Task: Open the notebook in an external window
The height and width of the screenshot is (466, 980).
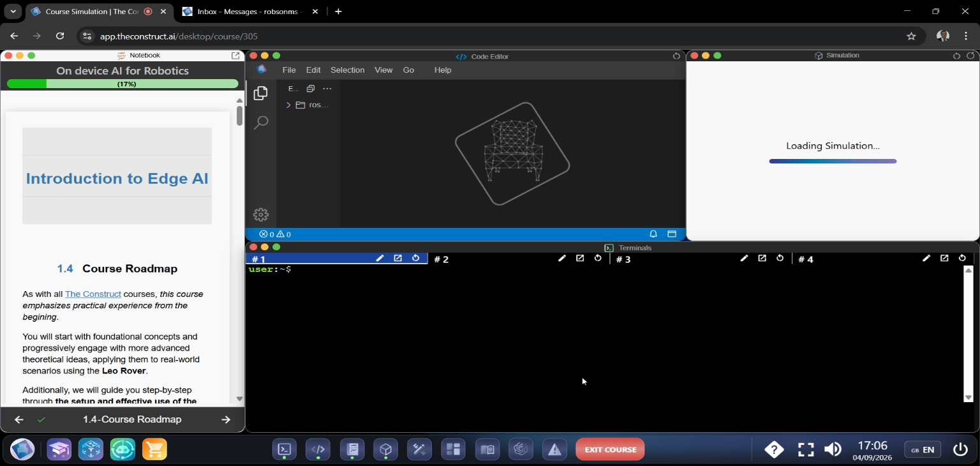Action: [x=235, y=56]
